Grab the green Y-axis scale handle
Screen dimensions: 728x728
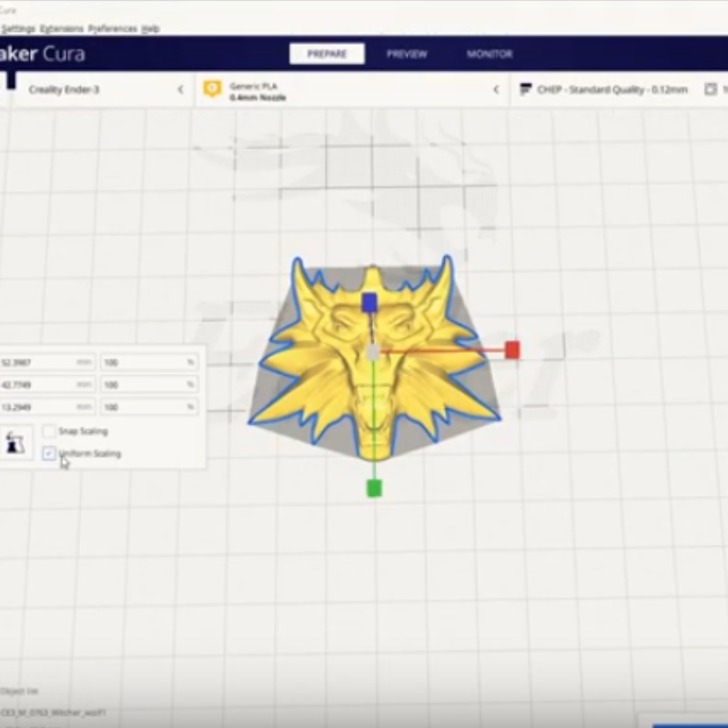pyautogui.click(x=374, y=489)
